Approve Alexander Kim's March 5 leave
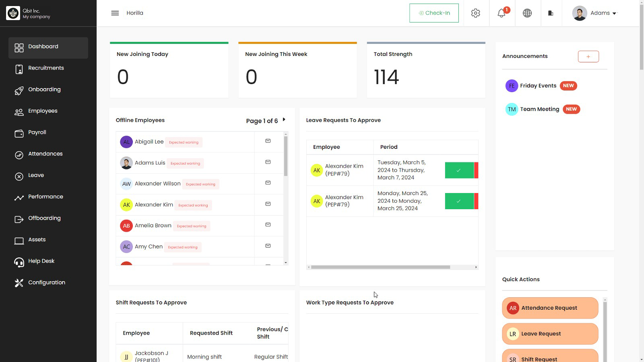 [459, 170]
